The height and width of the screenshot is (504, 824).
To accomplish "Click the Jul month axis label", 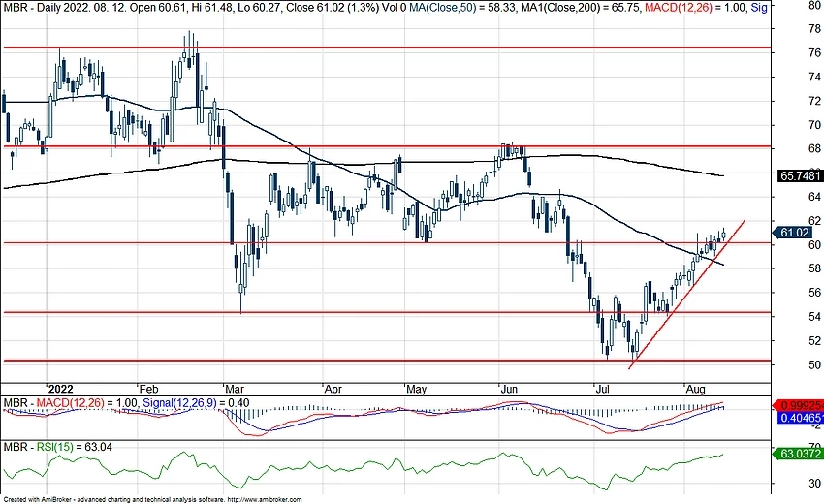I will [x=603, y=389].
